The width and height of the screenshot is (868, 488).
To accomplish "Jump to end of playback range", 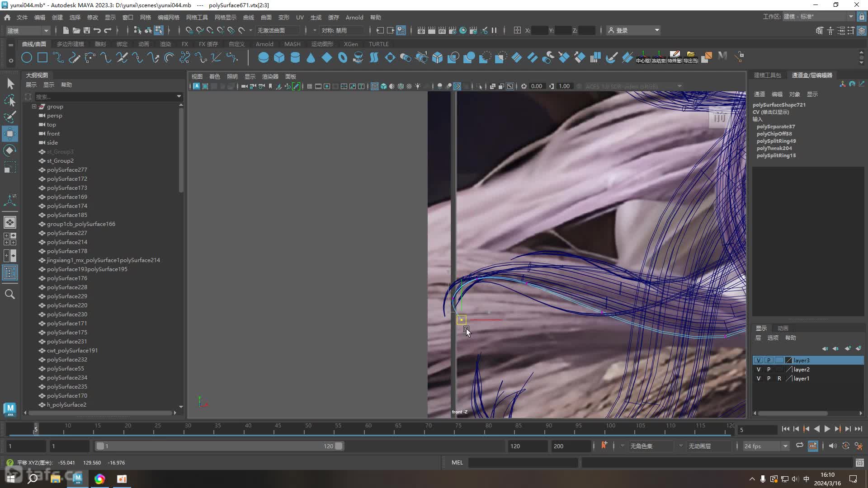I will (859, 429).
